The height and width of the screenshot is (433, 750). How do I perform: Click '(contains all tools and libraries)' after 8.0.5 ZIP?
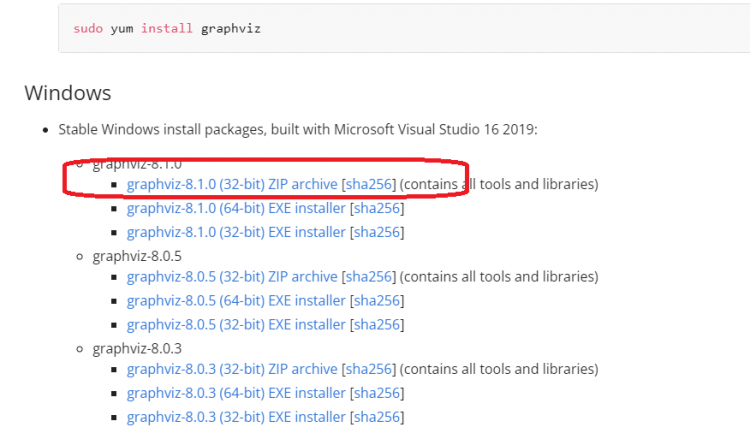coord(499,277)
